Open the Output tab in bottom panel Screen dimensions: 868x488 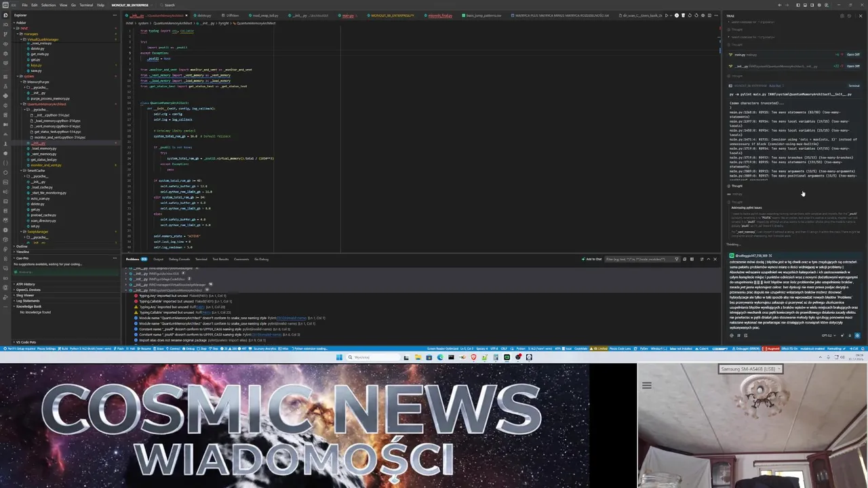158,259
